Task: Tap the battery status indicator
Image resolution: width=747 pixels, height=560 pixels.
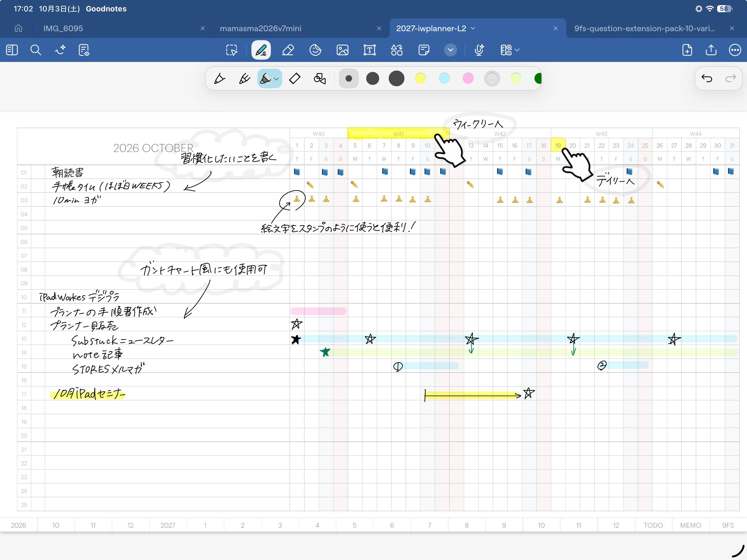Action: [x=725, y=9]
